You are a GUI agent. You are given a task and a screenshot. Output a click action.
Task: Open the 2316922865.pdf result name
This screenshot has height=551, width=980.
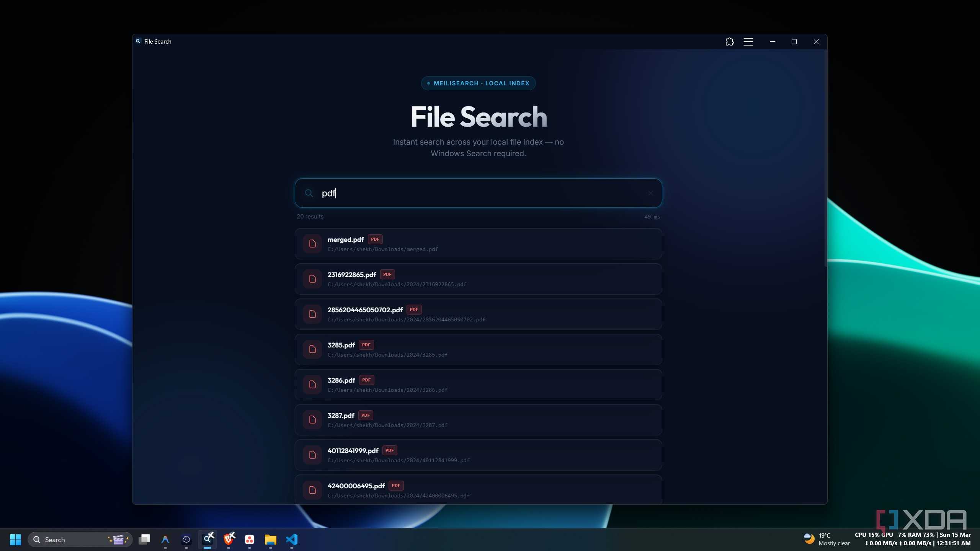pyautogui.click(x=351, y=275)
